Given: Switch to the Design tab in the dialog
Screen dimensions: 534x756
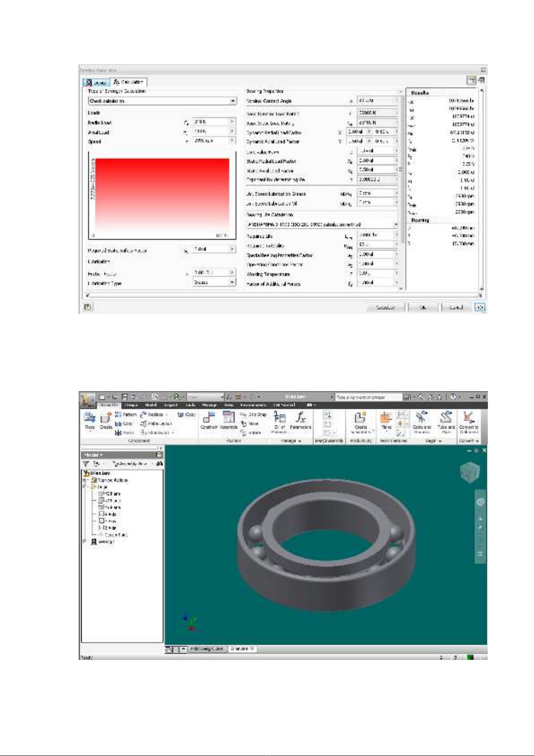Looking at the screenshot, I should tap(95, 83).
